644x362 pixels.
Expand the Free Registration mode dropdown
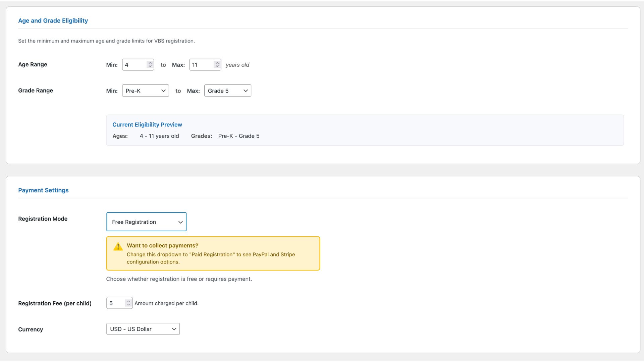146,222
